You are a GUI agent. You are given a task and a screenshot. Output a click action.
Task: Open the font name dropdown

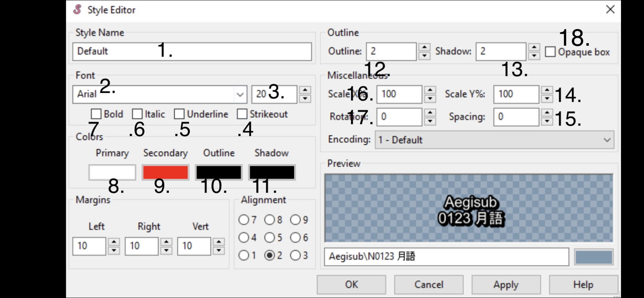pyautogui.click(x=240, y=95)
